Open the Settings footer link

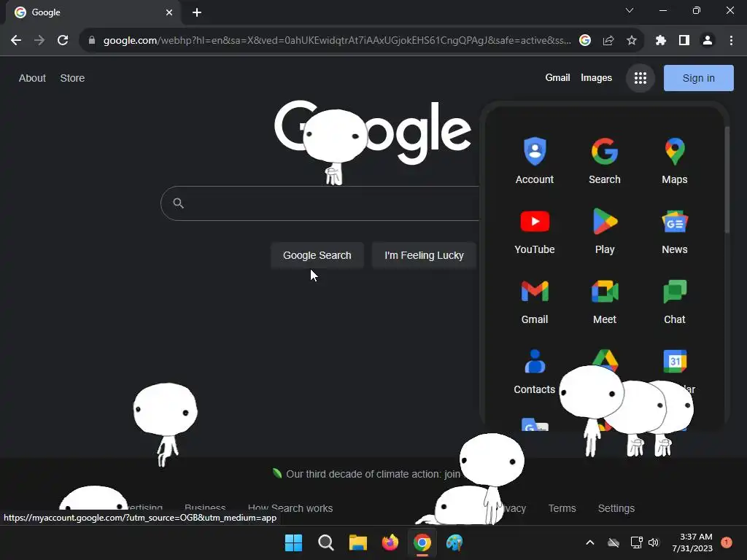tap(616, 508)
